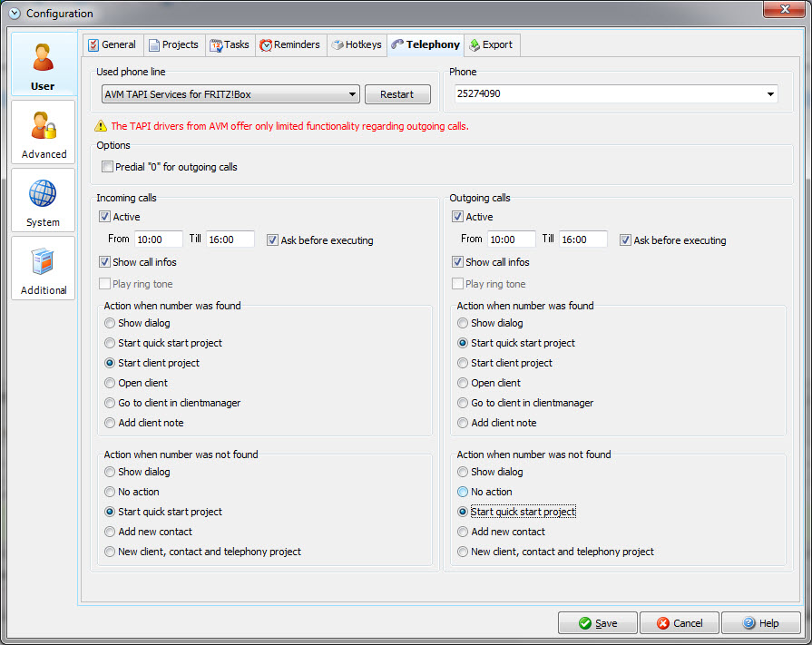Open the Additional settings section icon
The height and width of the screenshot is (645, 812).
43,261
